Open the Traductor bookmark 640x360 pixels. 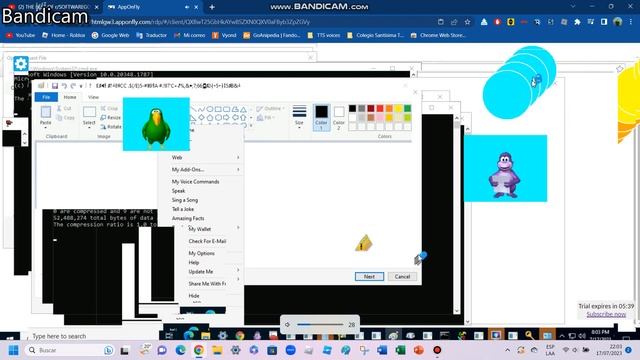pyautogui.click(x=152, y=36)
